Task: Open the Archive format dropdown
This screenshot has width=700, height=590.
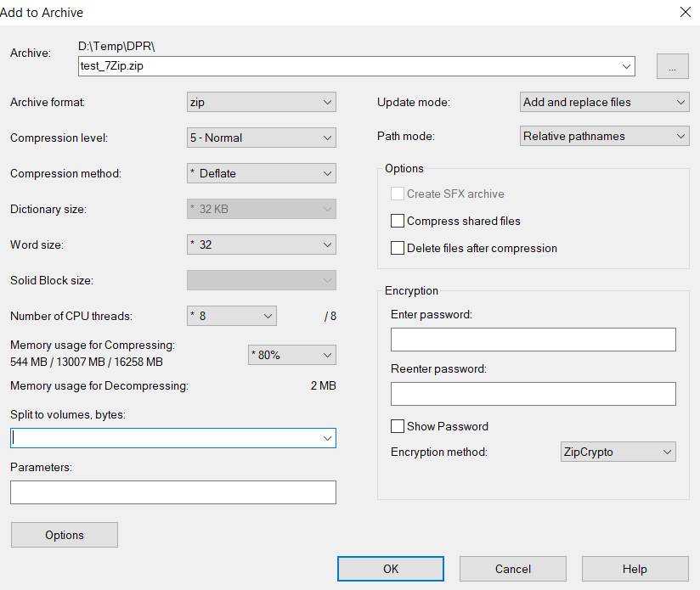Action: click(x=261, y=102)
